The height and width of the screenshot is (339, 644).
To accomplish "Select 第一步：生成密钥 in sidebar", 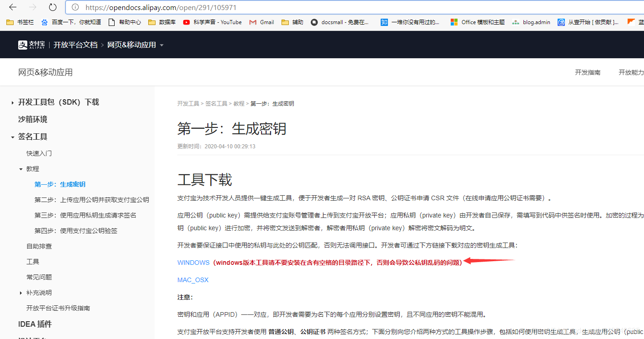I will tap(60, 184).
